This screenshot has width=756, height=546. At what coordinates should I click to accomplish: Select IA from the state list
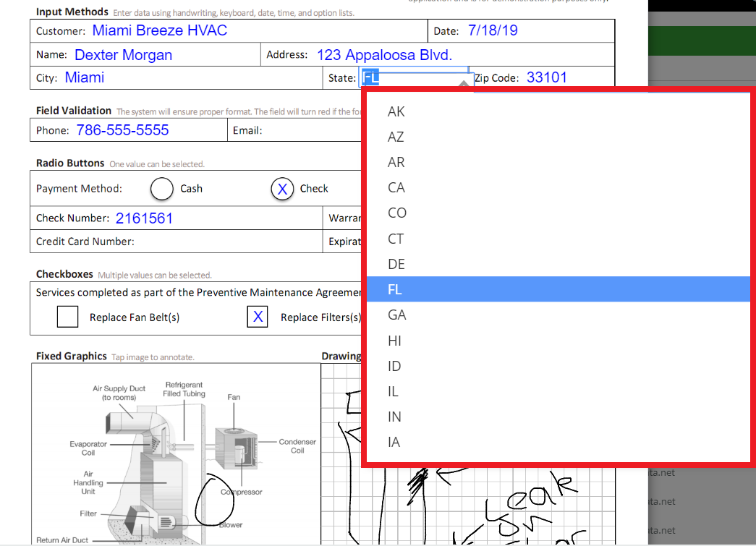click(558, 442)
